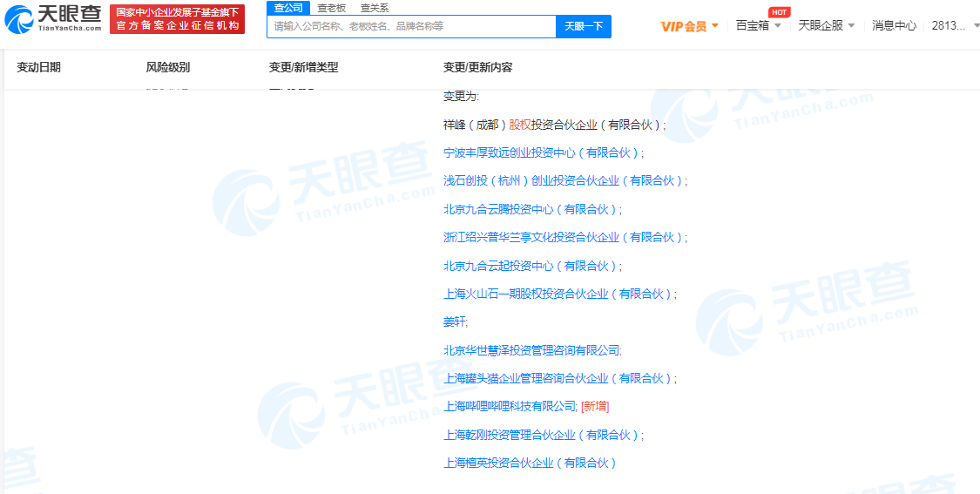Open 上海檀英投资合伙企业 company link

(x=530, y=464)
